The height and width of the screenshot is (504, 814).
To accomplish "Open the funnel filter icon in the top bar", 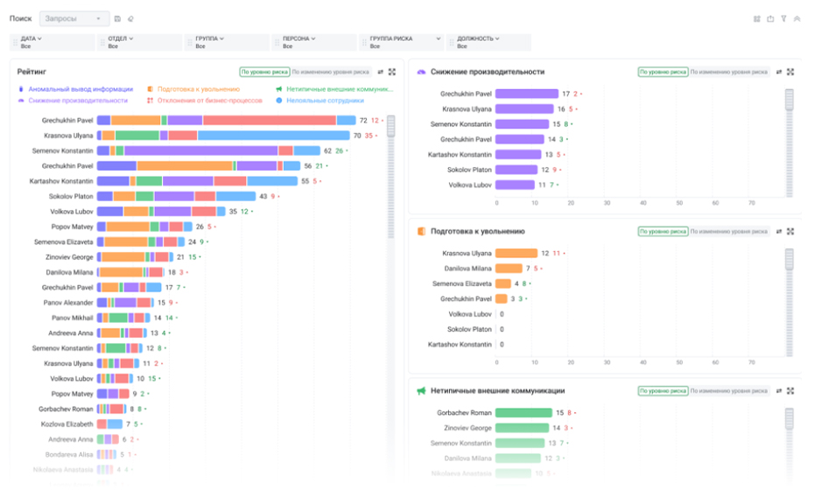I will (x=784, y=18).
